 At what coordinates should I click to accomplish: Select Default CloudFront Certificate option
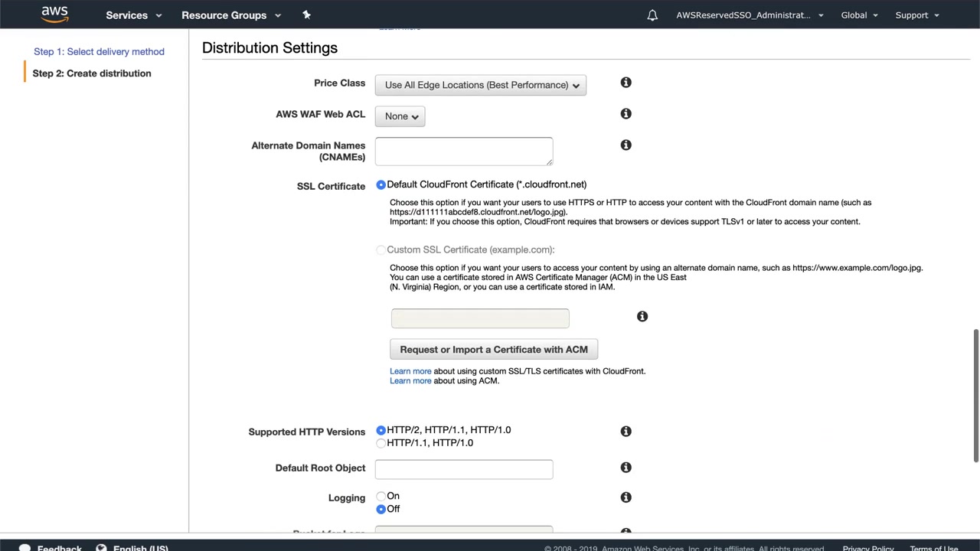(381, 185)
